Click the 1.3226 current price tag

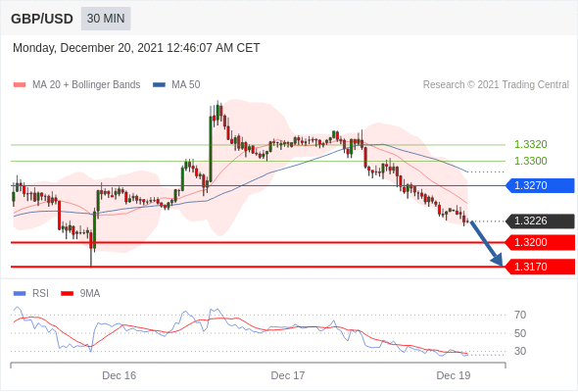click(x=540, y=220)
